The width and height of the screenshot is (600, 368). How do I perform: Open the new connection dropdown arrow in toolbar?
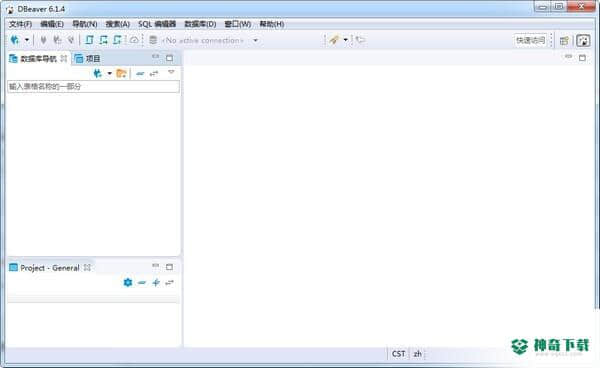pos(27,40)
